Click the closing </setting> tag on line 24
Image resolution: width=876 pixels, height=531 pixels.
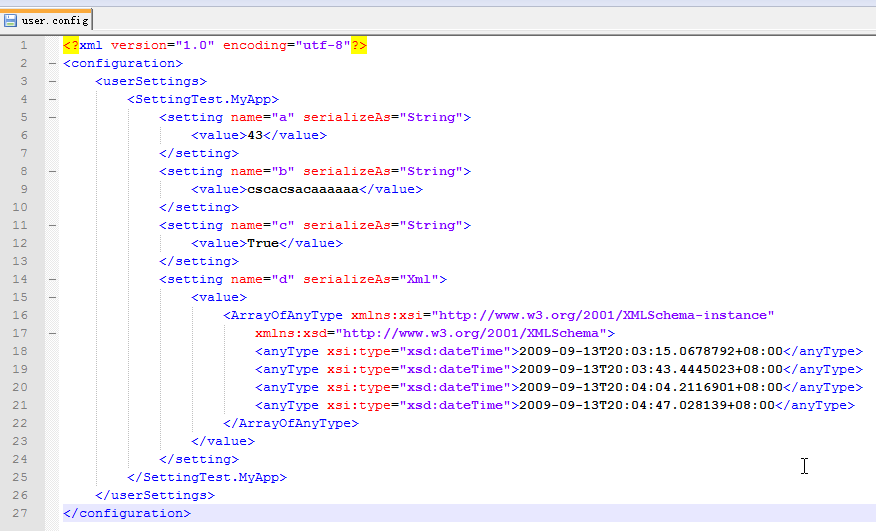click(x=199, y=459)
